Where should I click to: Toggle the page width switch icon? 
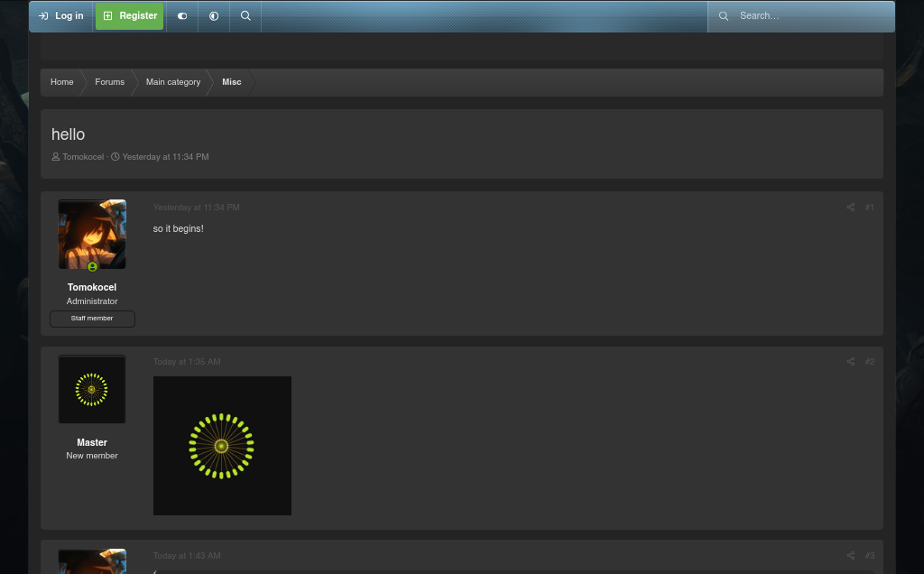pos(182,16)
